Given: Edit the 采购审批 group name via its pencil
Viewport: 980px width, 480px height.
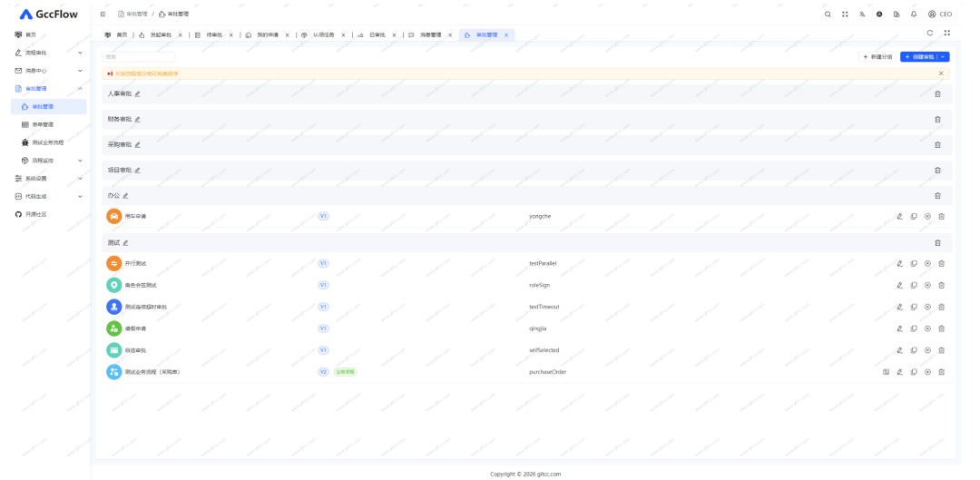Looking at the screenshot, I should (138, 145).
